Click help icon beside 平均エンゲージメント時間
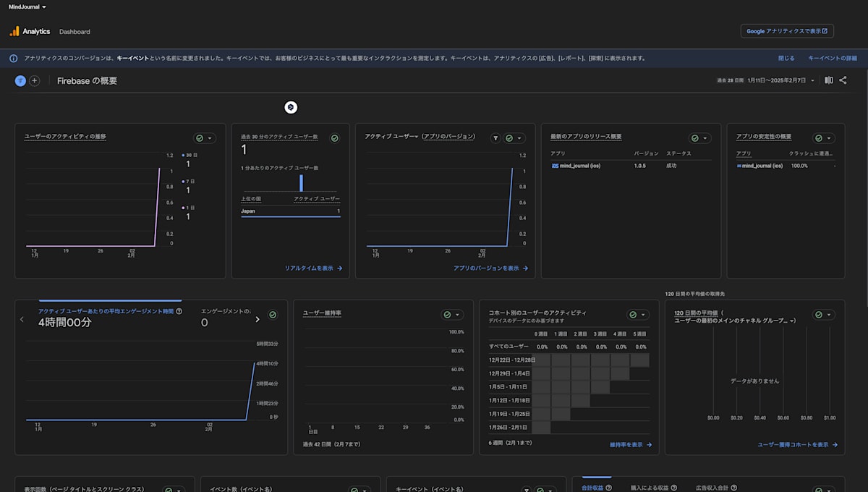The image size is (868, 492). click(179, 311)
